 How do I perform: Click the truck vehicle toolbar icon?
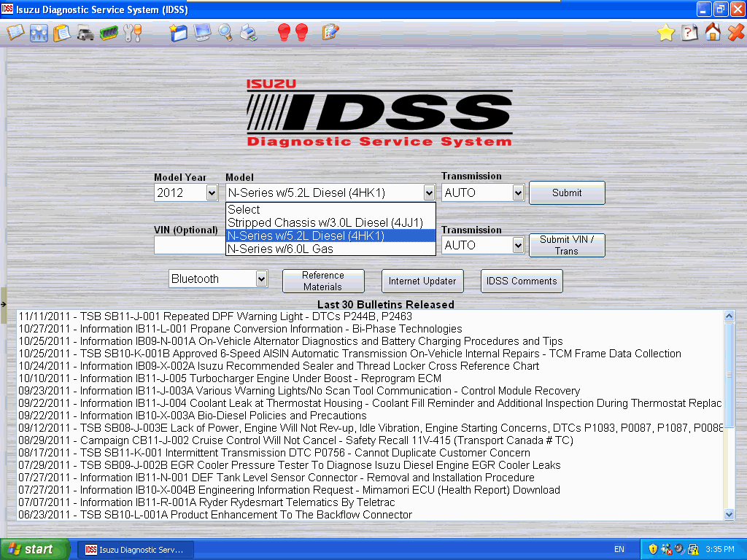pos(85,34)
